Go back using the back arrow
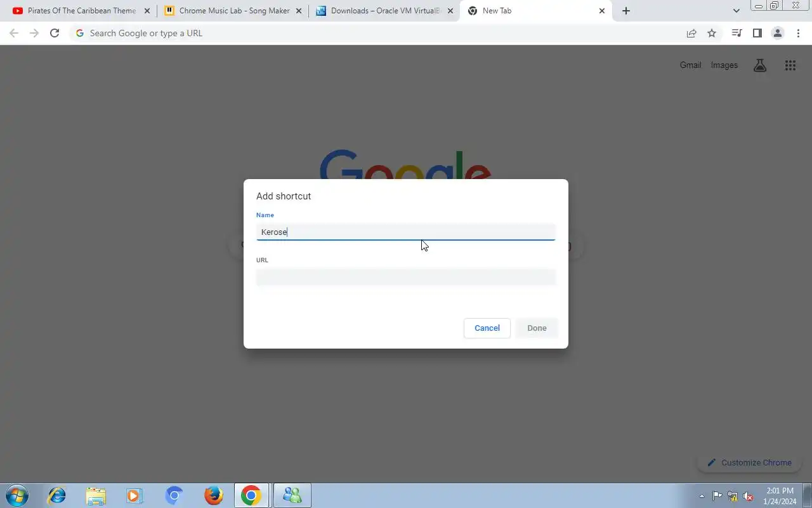 [14, 33]
